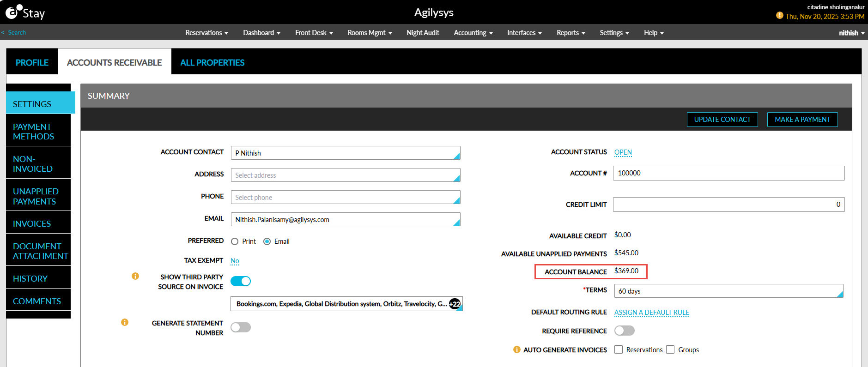Click Assign a Default Rule link

(x=651, y=313)
